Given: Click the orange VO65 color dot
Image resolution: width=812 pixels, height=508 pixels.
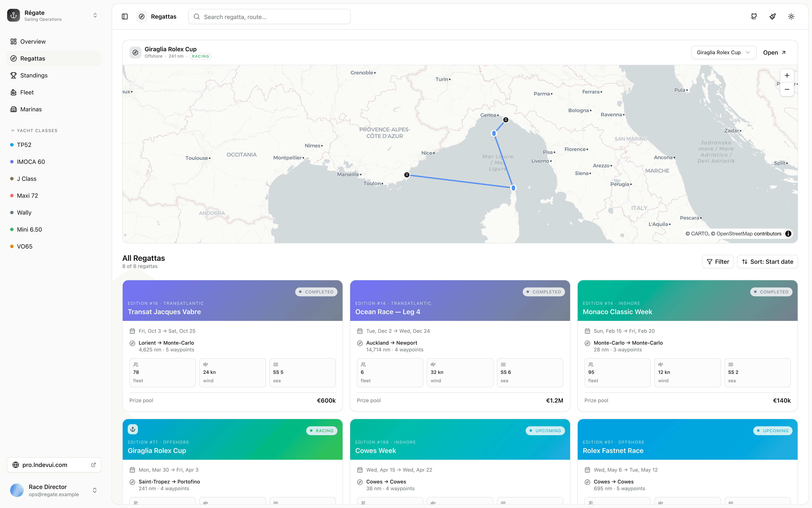Looking at the screenshot, I should pos(12,246).
